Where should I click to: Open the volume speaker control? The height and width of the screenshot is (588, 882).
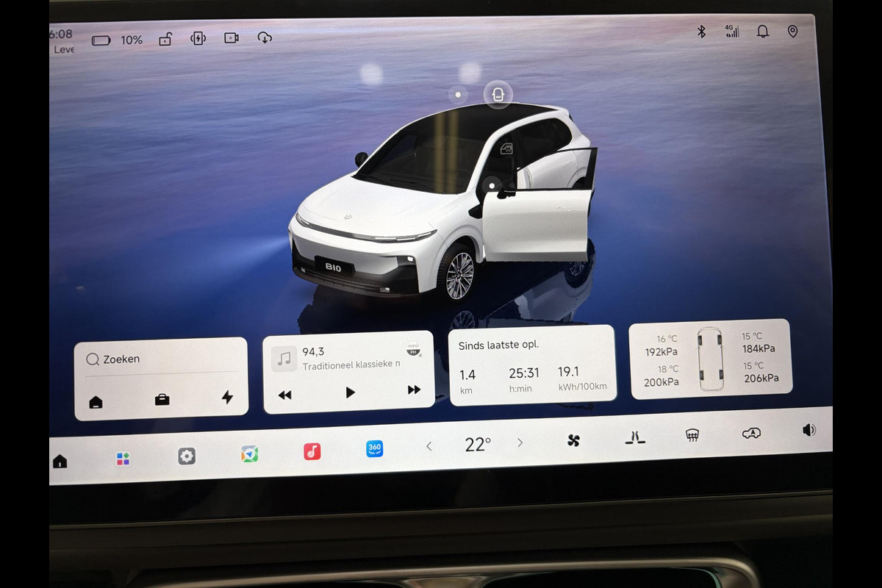pos(809,430)
